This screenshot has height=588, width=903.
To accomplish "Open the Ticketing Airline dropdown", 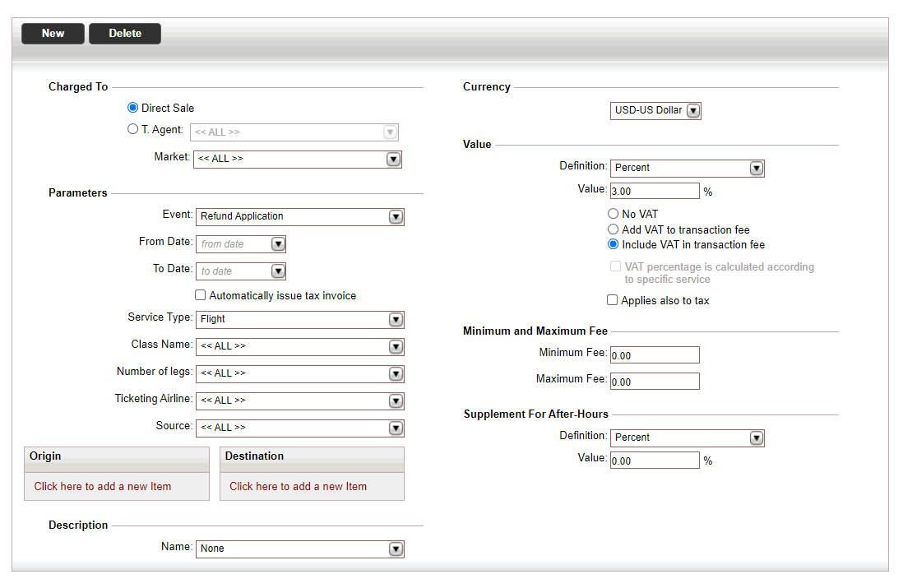I will [300, 400].
